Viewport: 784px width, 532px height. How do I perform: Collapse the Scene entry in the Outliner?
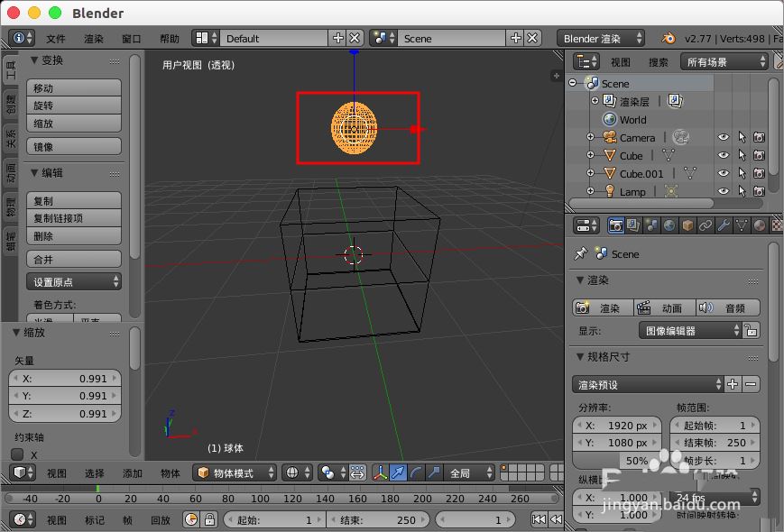point(571,83)
